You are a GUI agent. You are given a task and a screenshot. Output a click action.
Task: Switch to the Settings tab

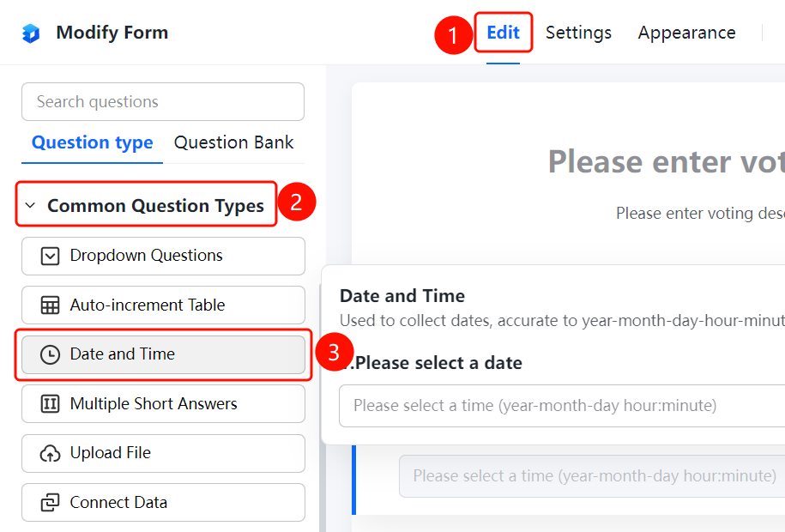coord(578,33)
